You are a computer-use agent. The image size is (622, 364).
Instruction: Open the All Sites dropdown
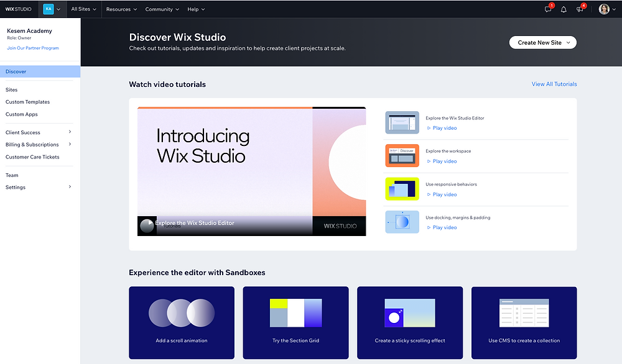coord(83,9)
